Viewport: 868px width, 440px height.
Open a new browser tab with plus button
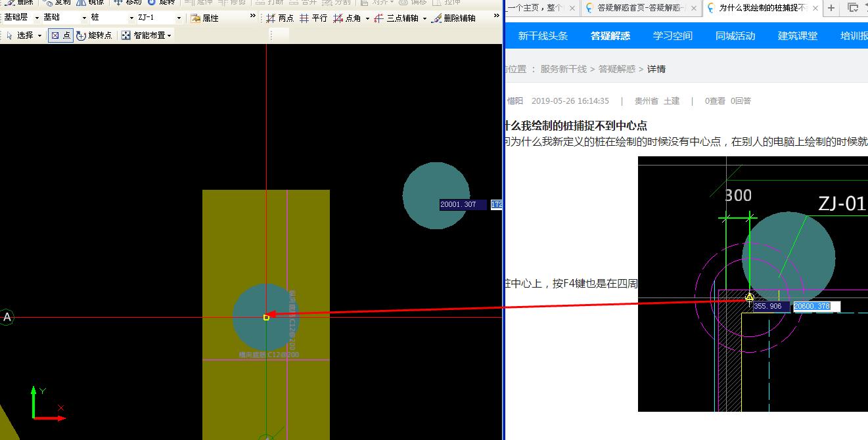pos(831,8)
